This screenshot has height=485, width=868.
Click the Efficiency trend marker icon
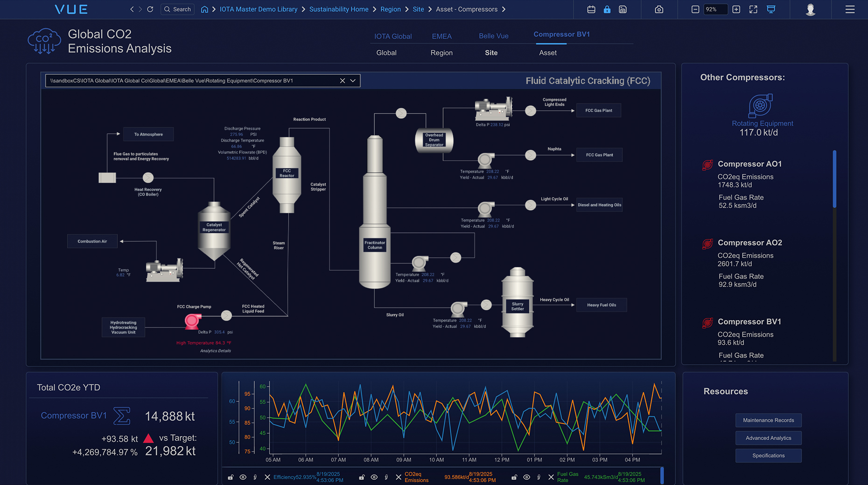click(255, 477)
